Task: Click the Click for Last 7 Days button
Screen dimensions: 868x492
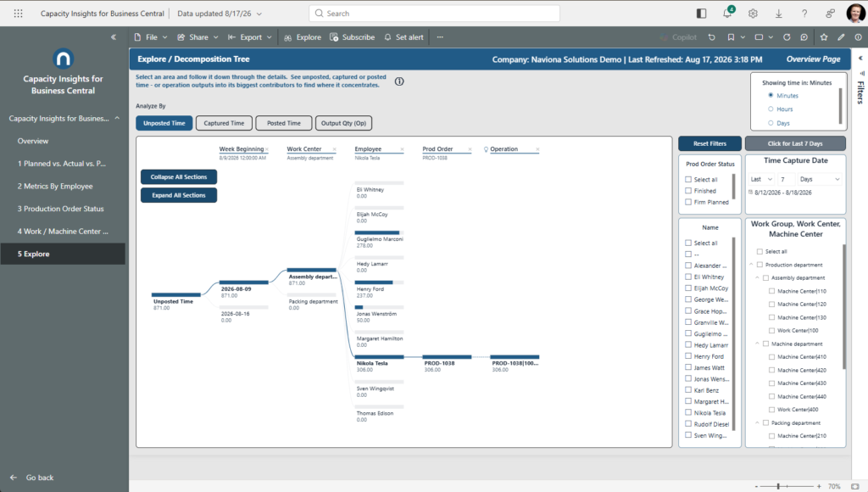Action: (795, 143)
